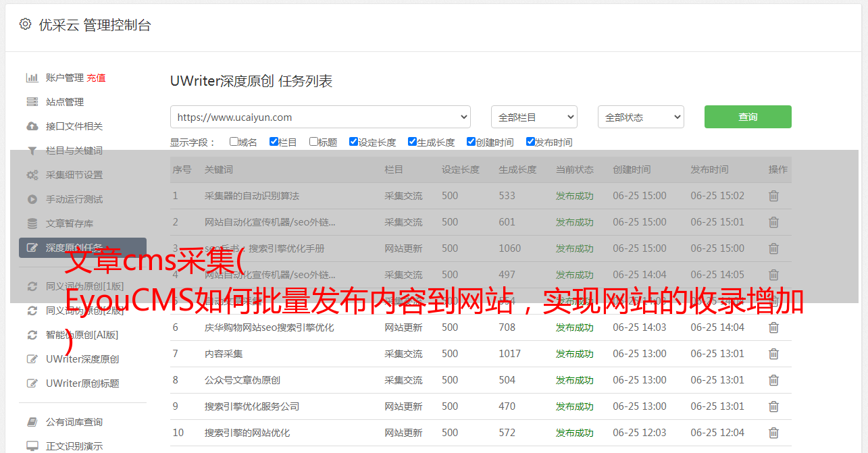The width and height of the screenshot is (868, 453).
Task: Enable the 标题 display field checkbox
Action: coord(313,142)
